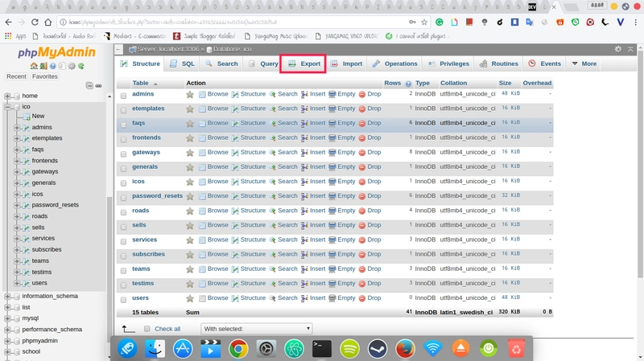Image resolution: width=644 pixels, height=361 pixels.
Task: Expand the information_schema database node
Action: click(7, 296)
